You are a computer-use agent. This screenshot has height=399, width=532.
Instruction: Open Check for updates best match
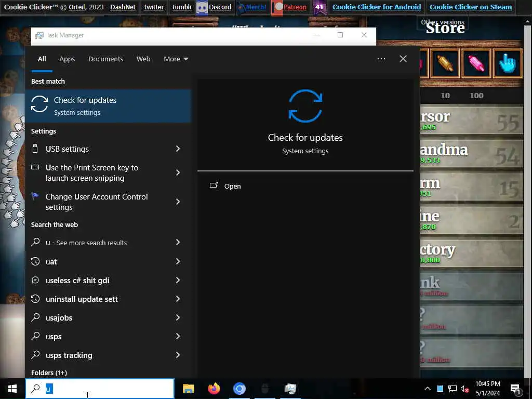point(109,106)
